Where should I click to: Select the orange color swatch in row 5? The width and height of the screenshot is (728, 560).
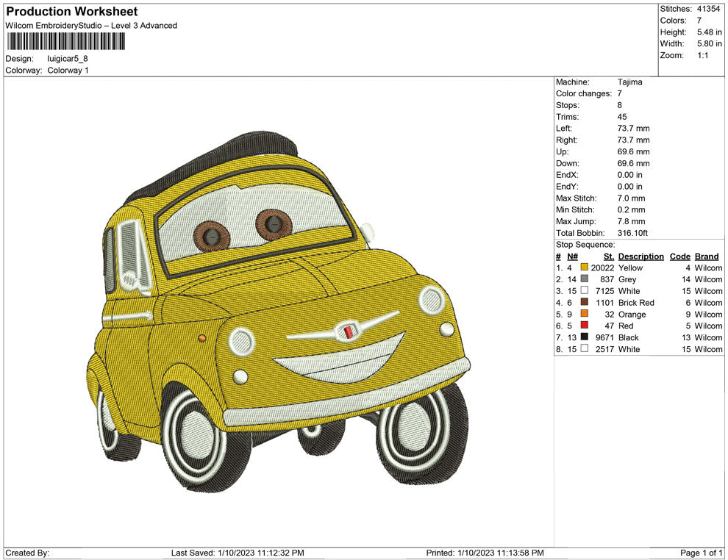pos(585,315)
